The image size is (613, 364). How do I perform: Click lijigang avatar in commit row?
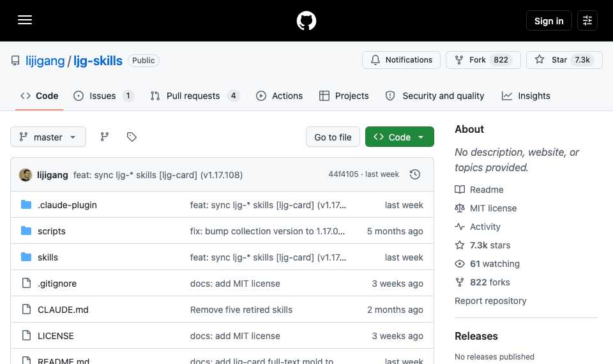(26, 175)
